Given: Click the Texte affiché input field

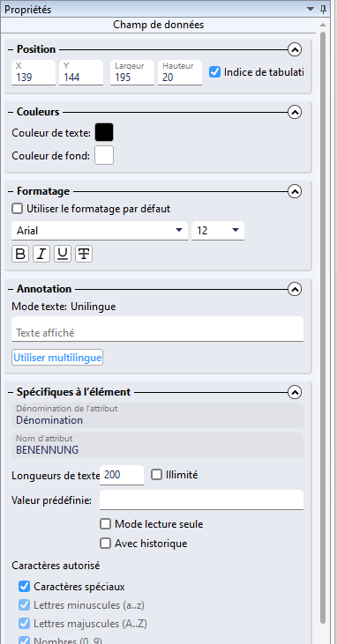Looking at the screenshot, I should click(158, 329).
